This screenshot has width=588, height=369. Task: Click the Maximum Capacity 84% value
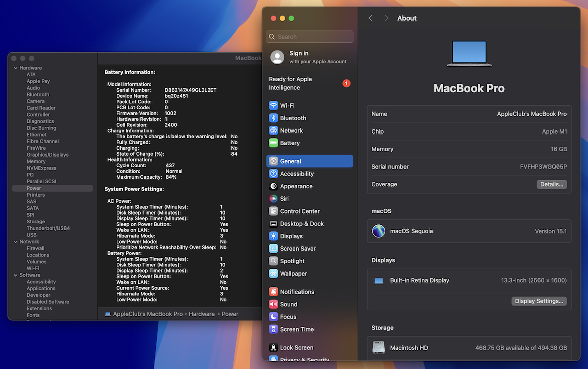pos(171,177)
